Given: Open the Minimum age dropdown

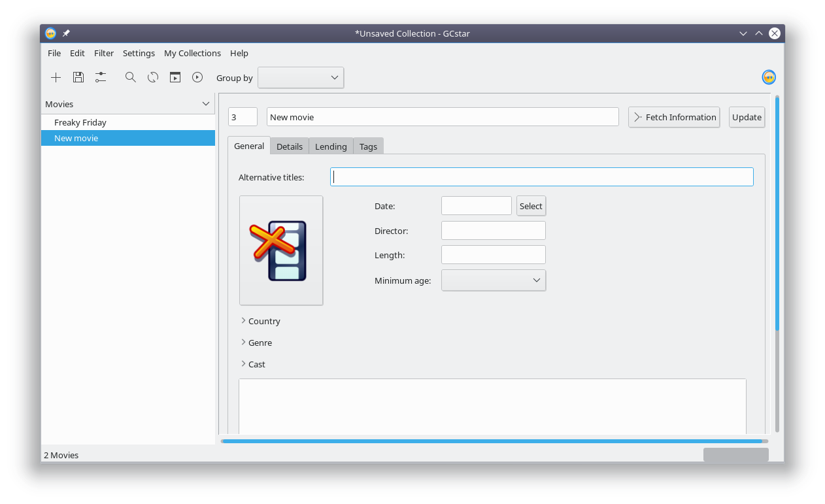Looking at the screenshot, I should (x=494, y=280).
